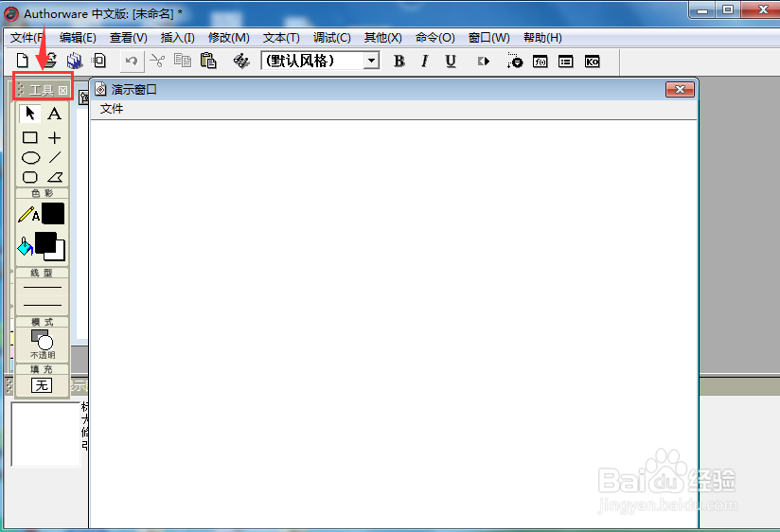Open the 命令(O) menu
This screenshot has height=532, width=780.
click(x=435, y=38)
